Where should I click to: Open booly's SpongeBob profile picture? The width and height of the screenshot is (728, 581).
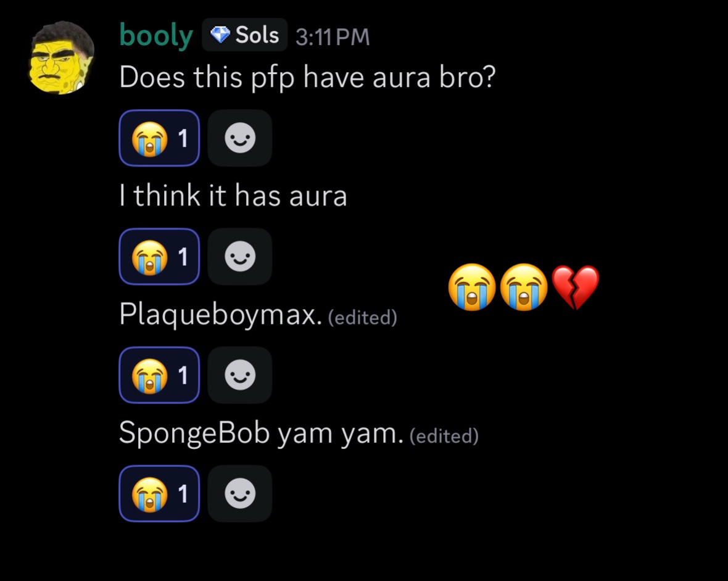(62, 57)
